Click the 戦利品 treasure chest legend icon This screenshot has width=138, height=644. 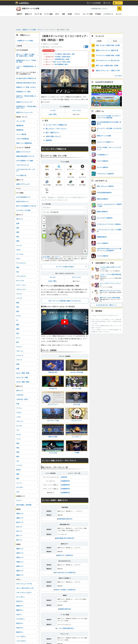[x=47, y=166]
